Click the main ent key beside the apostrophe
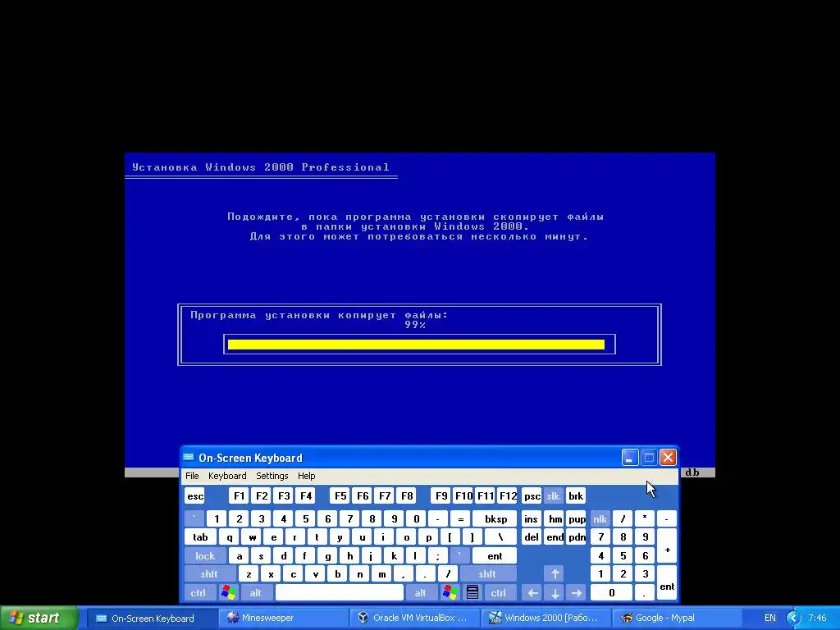This screenshot has width=840, height=630. tap(495, 555)
